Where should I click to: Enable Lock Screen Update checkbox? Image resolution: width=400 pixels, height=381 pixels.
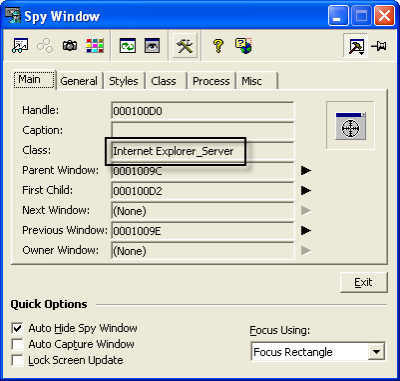(17, 360)
